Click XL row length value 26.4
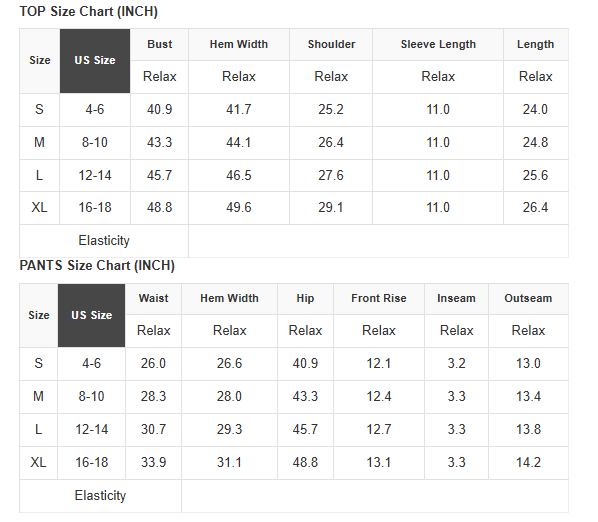This screenshot has height=522, width=598. pyautogui.click(x=535, y=208)
